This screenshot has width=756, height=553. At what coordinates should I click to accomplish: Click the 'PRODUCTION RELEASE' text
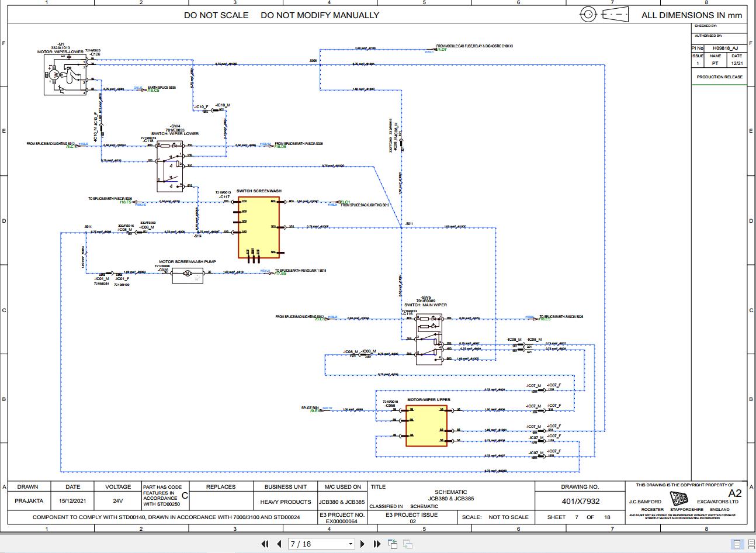point(719,77)
